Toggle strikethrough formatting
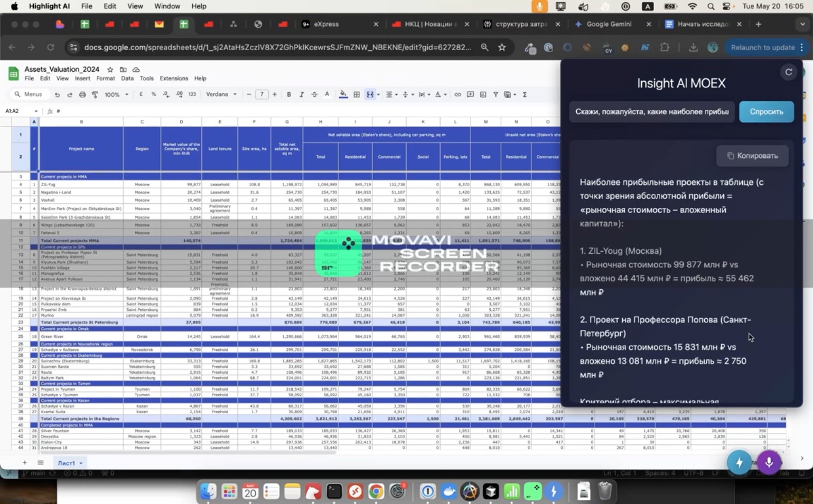This screenshot has height=504, width=813. [x=314, y=94]
